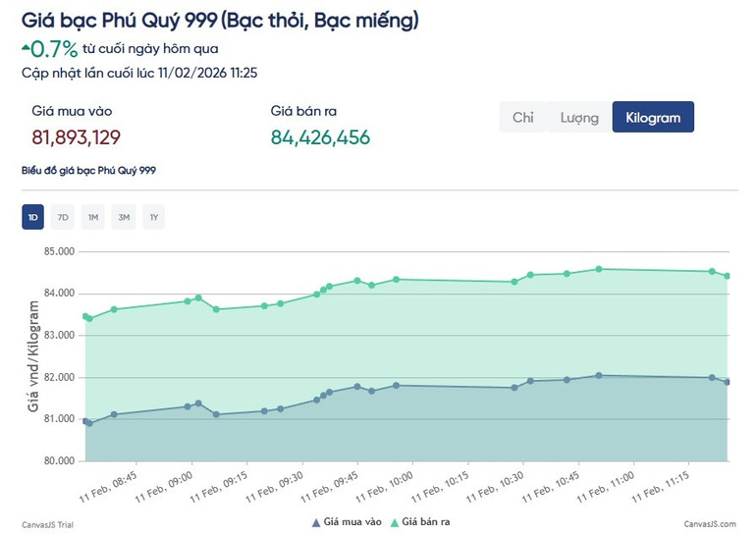Viewport: 756px width, 536px height.
Task: Click the blue triangle legend marker
Action: pyautogui.click(x=315, y=522)
